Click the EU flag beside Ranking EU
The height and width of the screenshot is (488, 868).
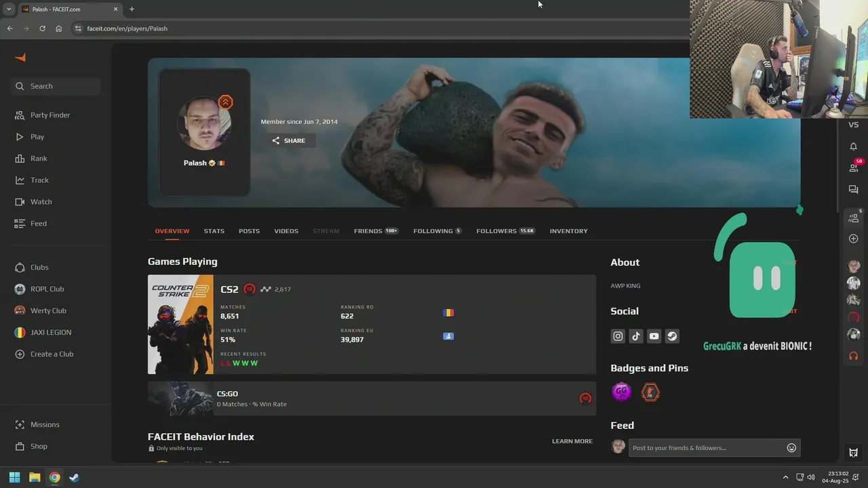448,336
